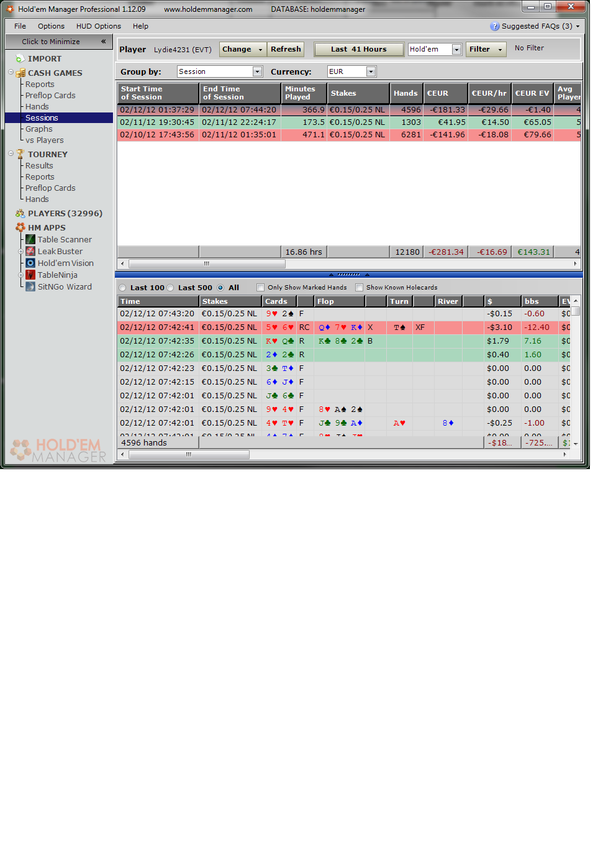Click the Import section icon
The height and width of the screenshot is (855, 616).
tap(20, 58)
